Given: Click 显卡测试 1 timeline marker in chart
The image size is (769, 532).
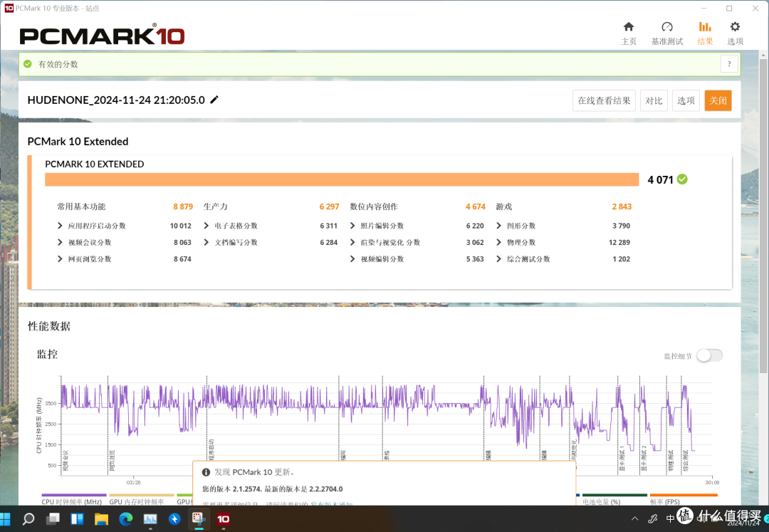Looking at the screenshot, I should [622, 459].
